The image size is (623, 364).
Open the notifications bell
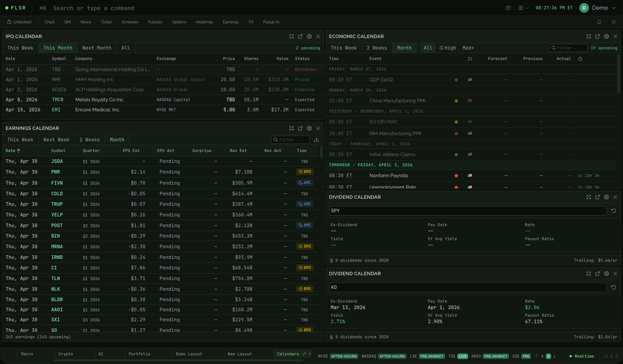[599, 22]
